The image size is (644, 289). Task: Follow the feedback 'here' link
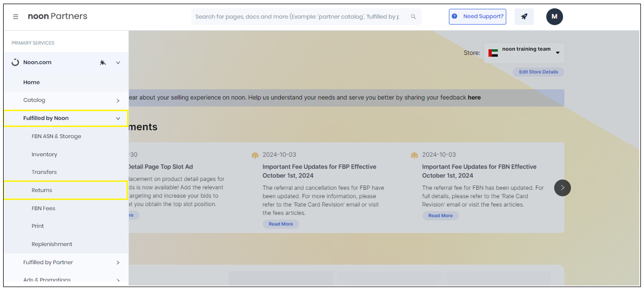click(474, 98)
